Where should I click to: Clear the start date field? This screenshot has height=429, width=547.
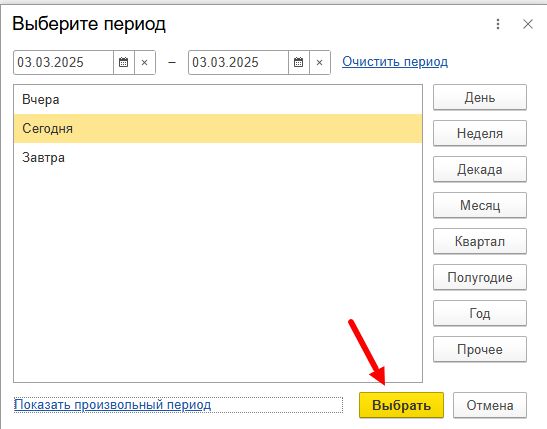[145, 62]
